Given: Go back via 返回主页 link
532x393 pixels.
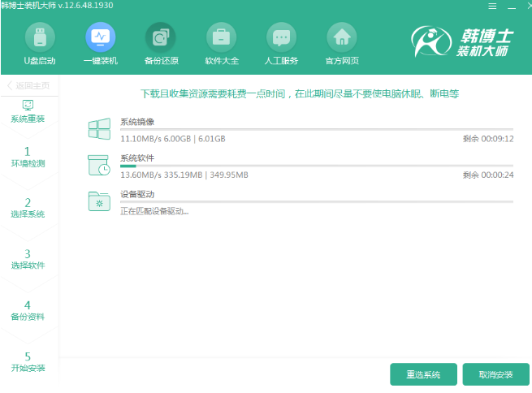Looking at the screenshot, I should [x=28, y=86].
